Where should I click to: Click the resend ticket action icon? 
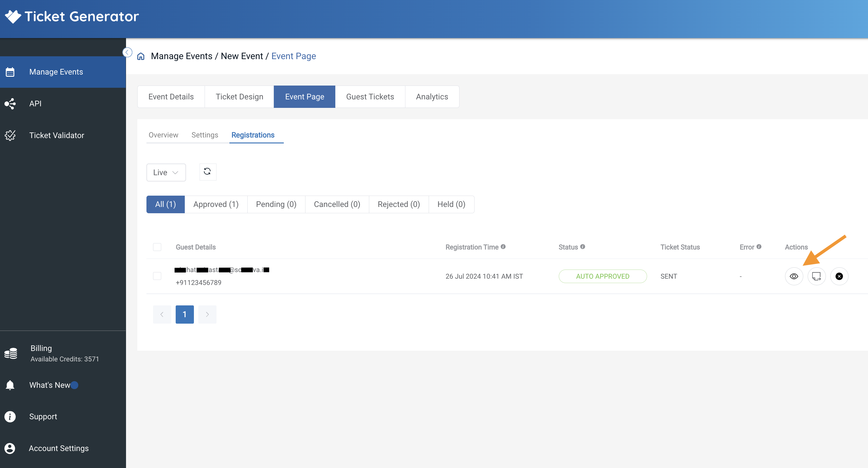[816, 276]
